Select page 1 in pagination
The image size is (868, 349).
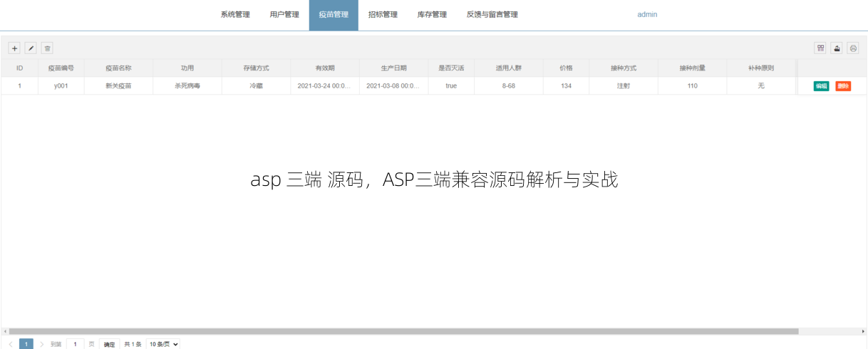click(x=26, y=344)
